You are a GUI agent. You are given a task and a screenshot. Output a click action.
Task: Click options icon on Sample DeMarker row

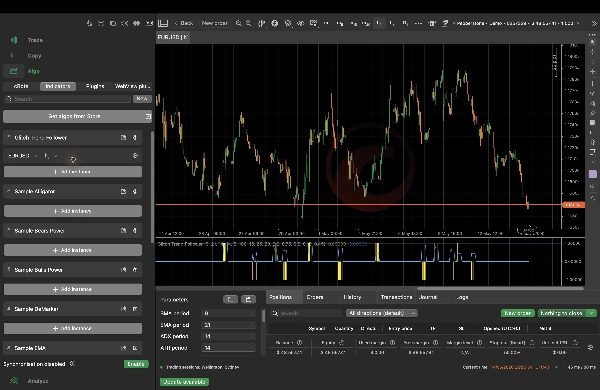tap(135, 309)
